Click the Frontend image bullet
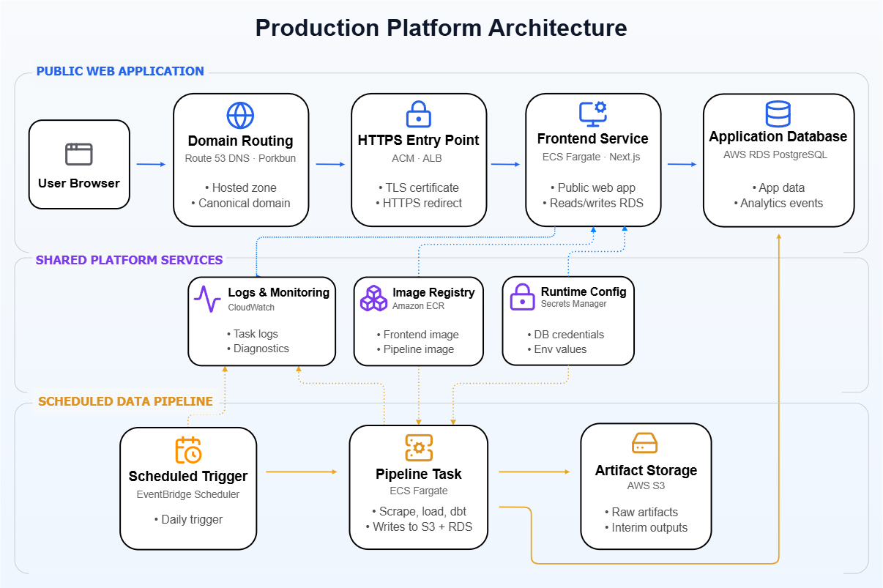Viewport: 883px width, 588px height. [417, 334]
